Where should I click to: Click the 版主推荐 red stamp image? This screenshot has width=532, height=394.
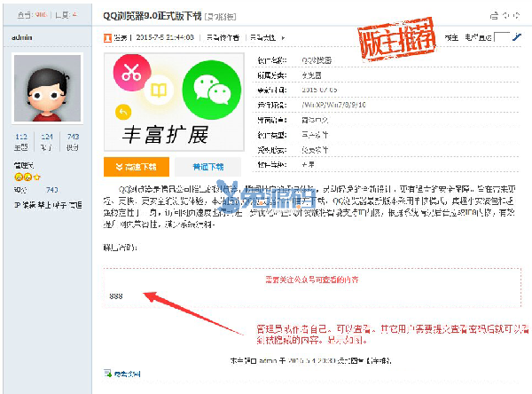pyautogui.click(x=397, y=40)
